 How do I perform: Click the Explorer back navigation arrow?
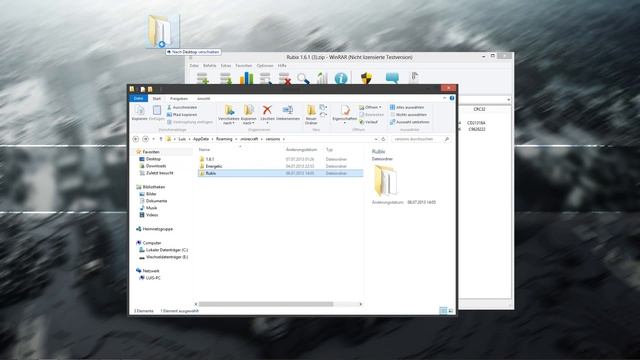point(136,139)
